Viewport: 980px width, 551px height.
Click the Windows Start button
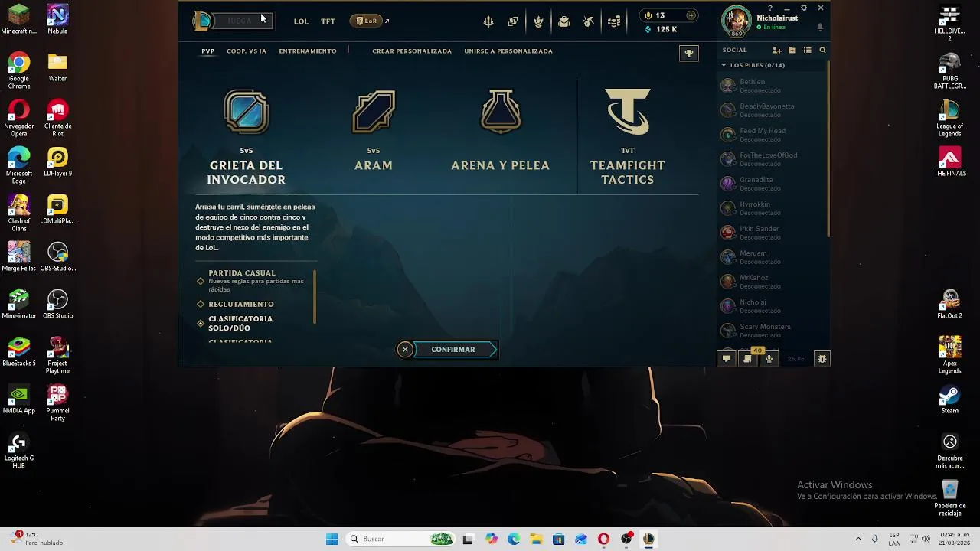coord(332,539)
